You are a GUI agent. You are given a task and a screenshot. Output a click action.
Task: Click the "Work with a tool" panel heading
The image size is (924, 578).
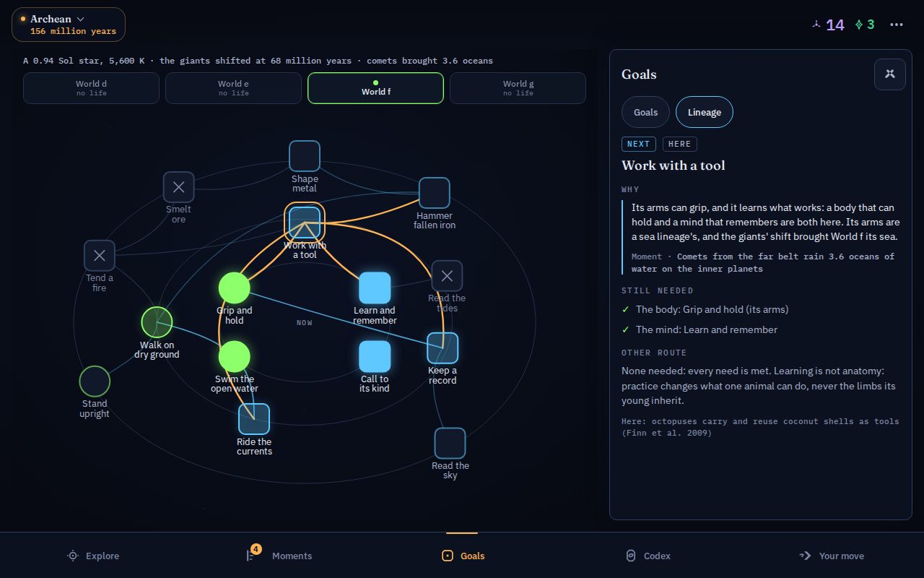[674, 165]
